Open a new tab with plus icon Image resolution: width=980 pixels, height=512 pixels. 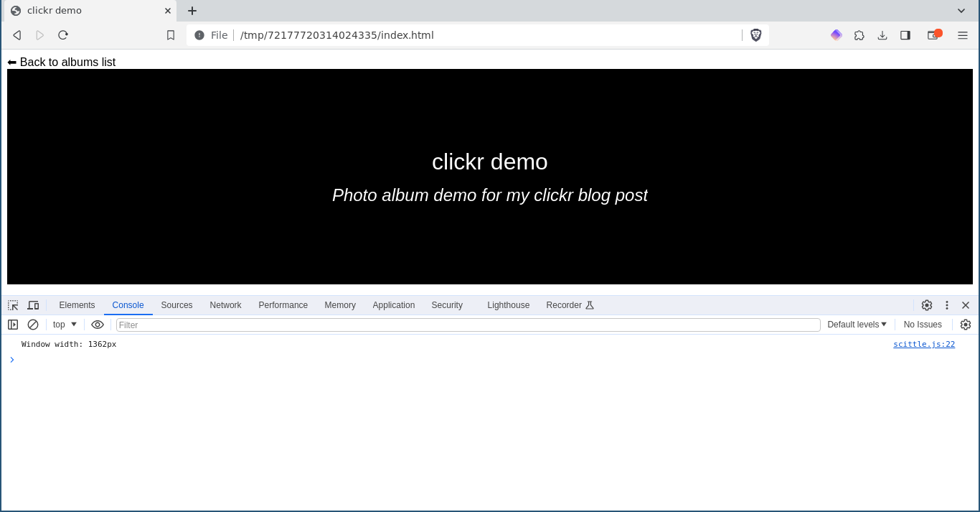[192, 11]
